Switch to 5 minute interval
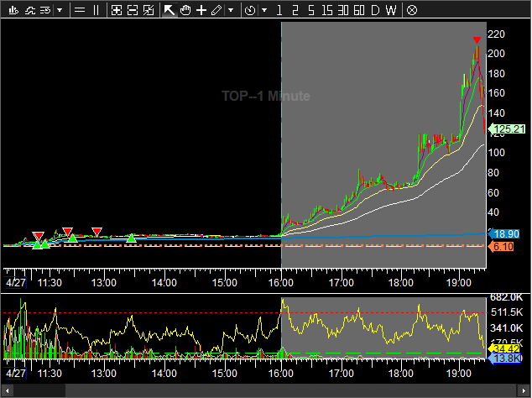 (x=311, y=11)
